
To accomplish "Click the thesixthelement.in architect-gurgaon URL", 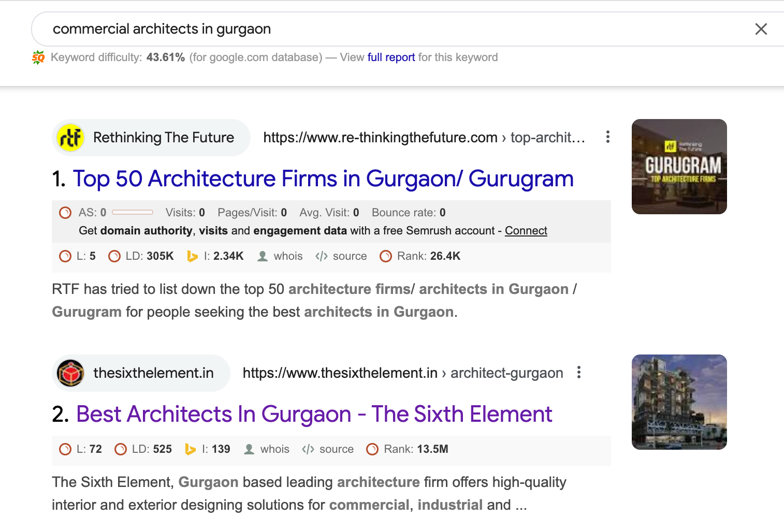I will click(403, 373).
